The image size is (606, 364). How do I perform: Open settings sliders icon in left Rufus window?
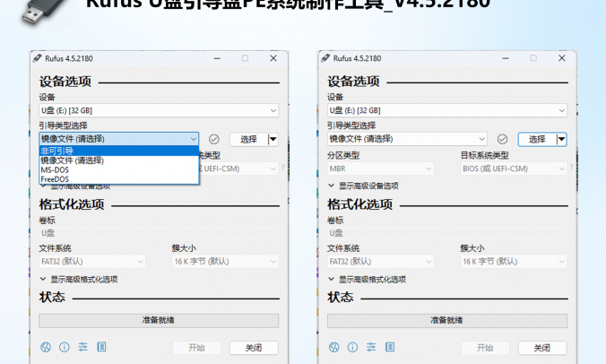82,347
